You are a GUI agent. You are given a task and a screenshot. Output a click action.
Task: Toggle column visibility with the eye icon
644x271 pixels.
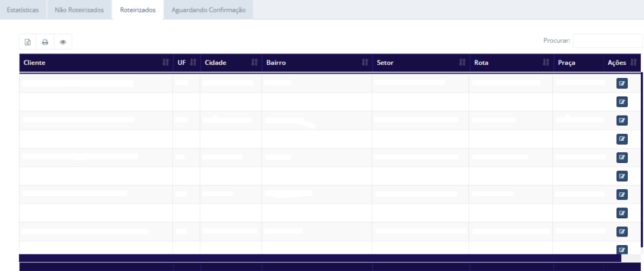[x=63, y=42]
